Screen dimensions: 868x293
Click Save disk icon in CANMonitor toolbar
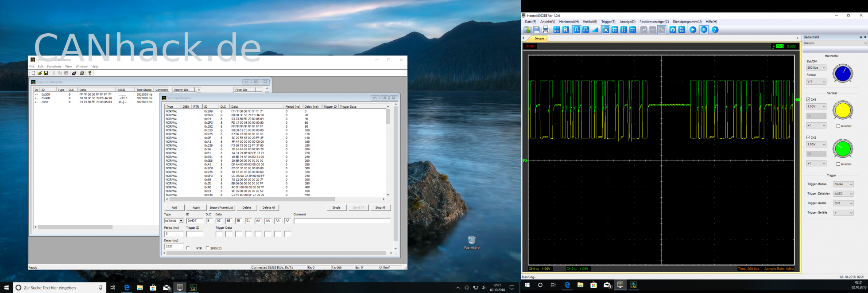[x=46, y=73]
